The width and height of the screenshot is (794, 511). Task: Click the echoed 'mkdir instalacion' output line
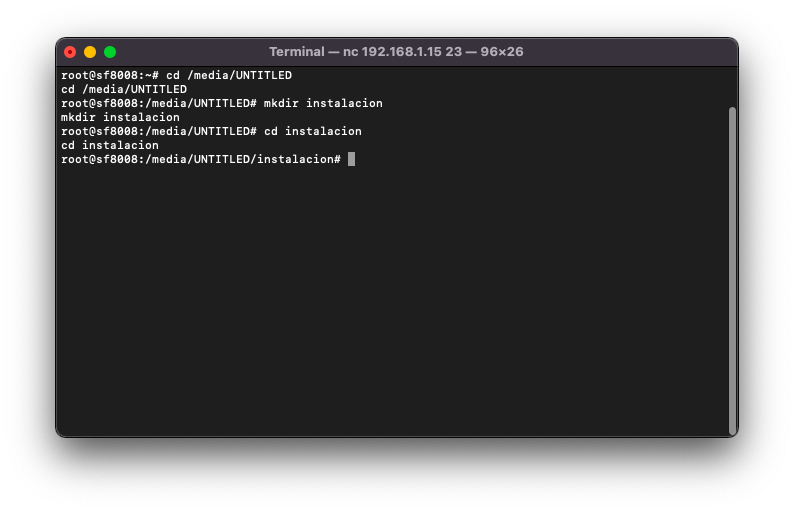pyautogui.click(x=120, y=117)
